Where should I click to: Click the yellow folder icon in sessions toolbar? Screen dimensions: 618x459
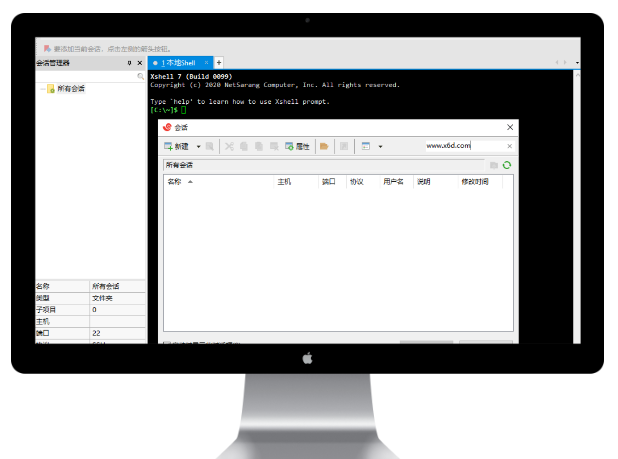click(x=324, y=146)
